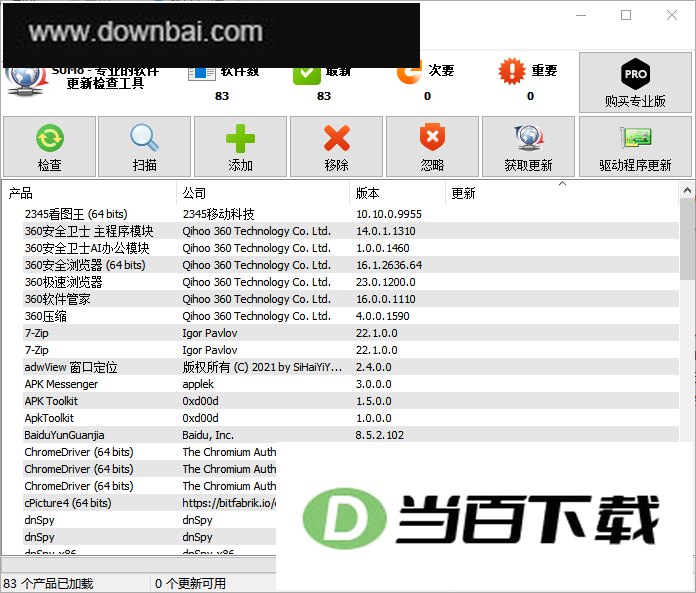Image resolution: width=696 pixels, height=593 pixels.
Task: Open 获取更新 (Get update) globe button
Action: pyautogui.click(x=528, y=147)
